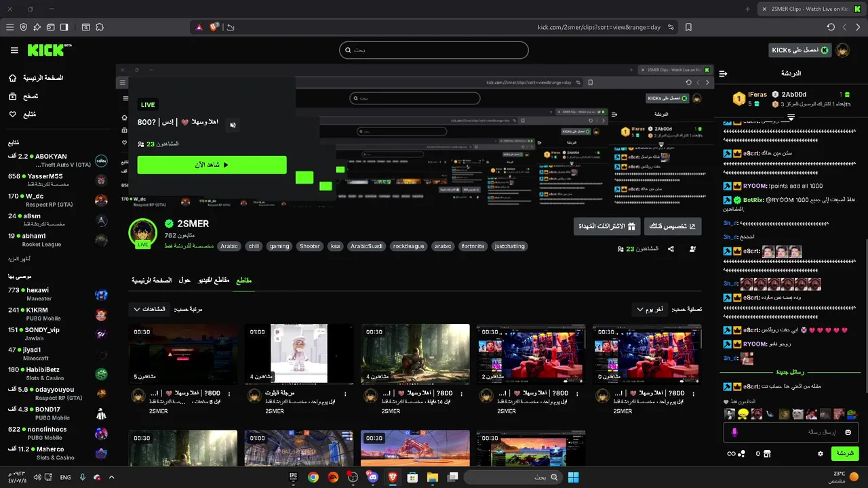Open Following in the sidebar
868x488 pixels.
click(22, 115)
